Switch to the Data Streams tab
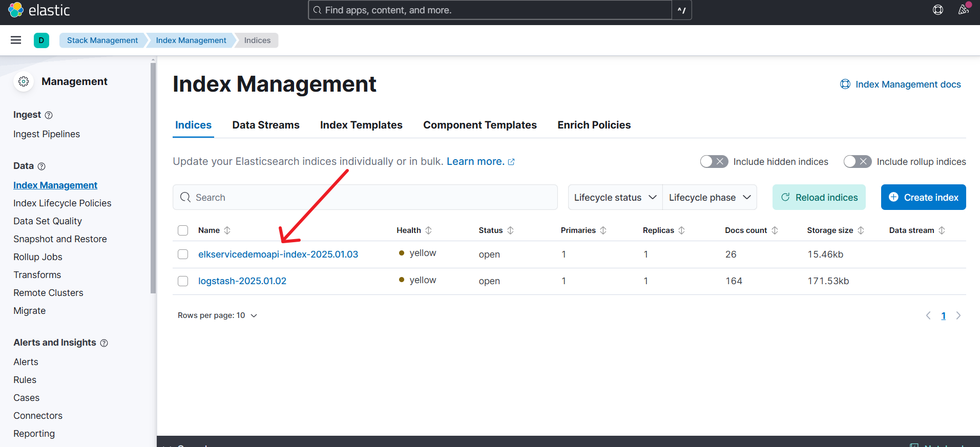Image resolution: width=980 pixels, height=447 pixels. pos(265,125)
